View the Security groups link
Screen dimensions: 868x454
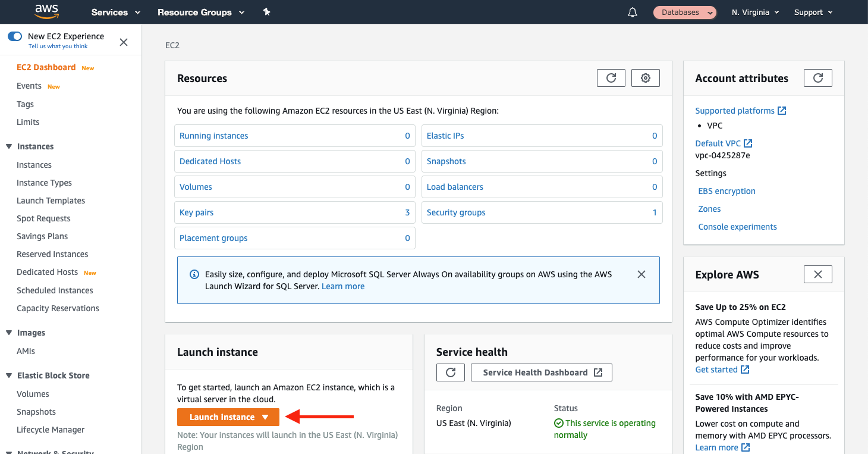click(x=455, y=212)
